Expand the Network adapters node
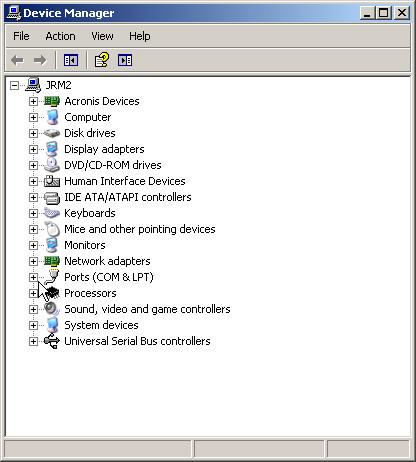The image size is (416, 462). click(33, 261)
